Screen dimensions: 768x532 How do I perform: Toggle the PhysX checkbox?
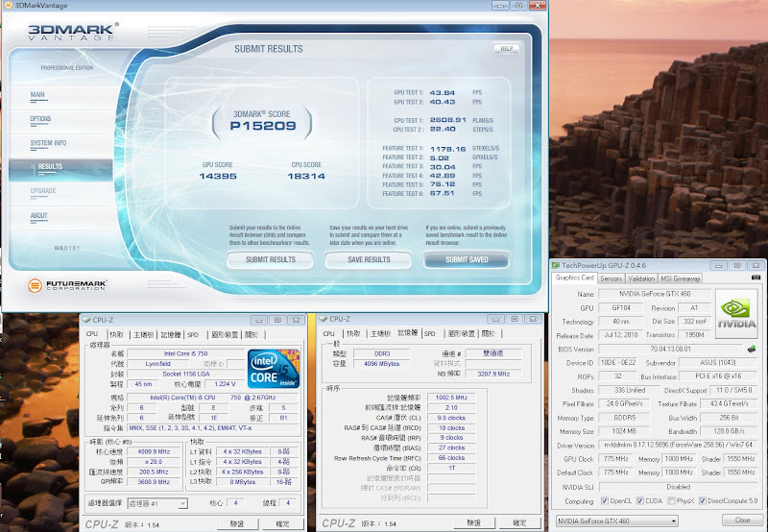672,500
